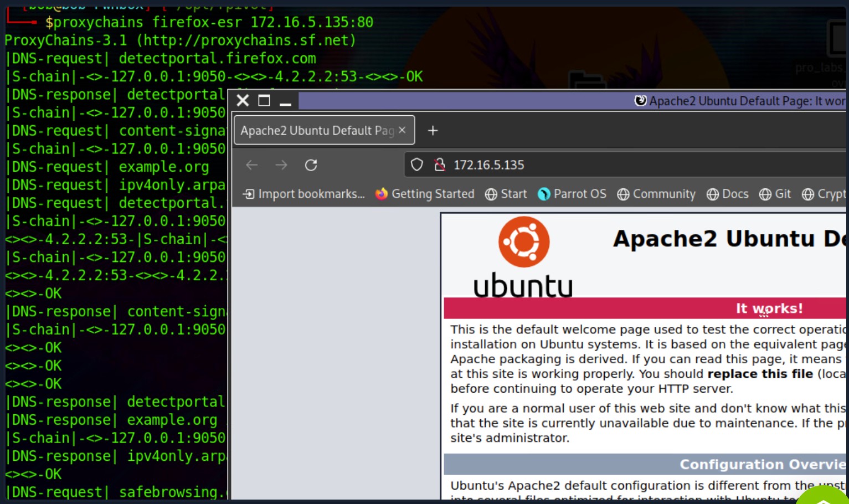The height and width of the screenshot is (504, 849).
Task: Open the Docs bookmark
Action: (728, 194)
